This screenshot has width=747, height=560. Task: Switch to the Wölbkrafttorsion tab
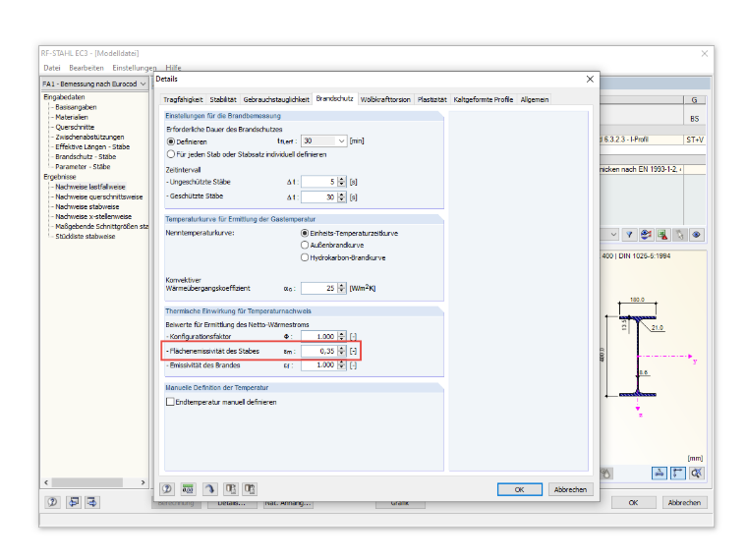click(x=385, y=99)
